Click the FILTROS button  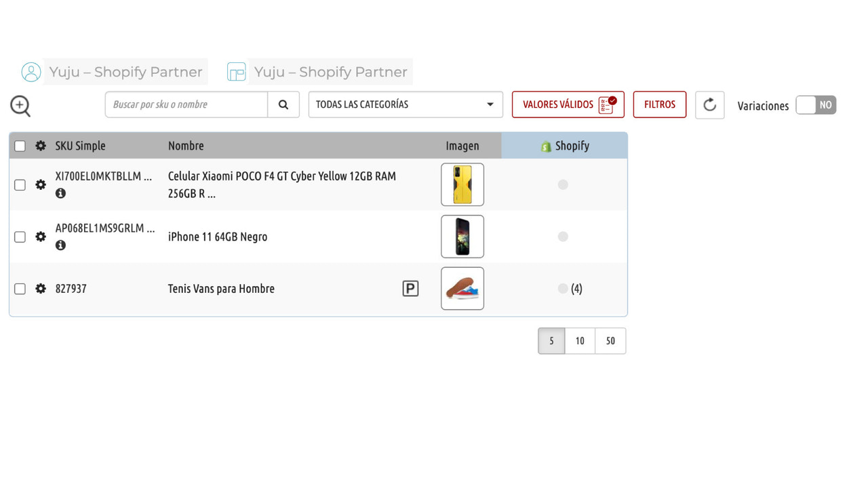659,104
